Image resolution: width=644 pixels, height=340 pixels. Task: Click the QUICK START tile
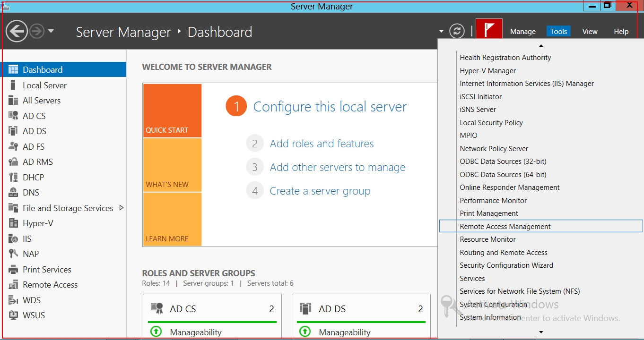point(173,111)
